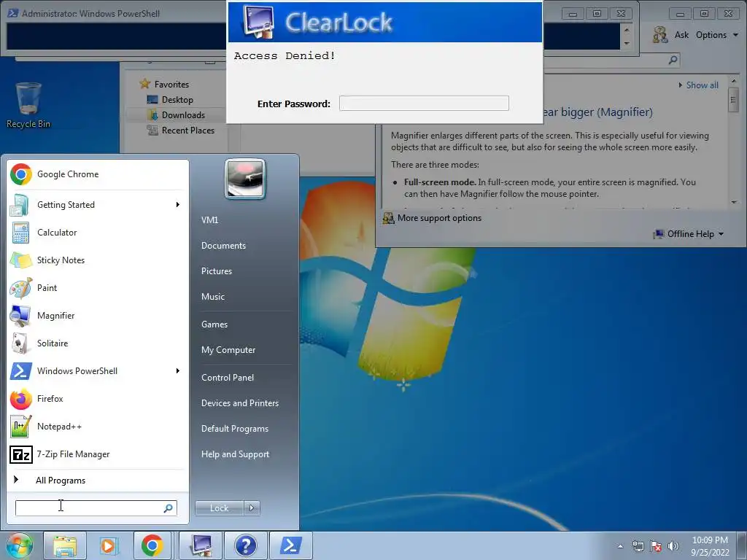Screen dimensions: 747x560
Task: Open Notepad++ from Start menu
Action: [x=98, y=426]
